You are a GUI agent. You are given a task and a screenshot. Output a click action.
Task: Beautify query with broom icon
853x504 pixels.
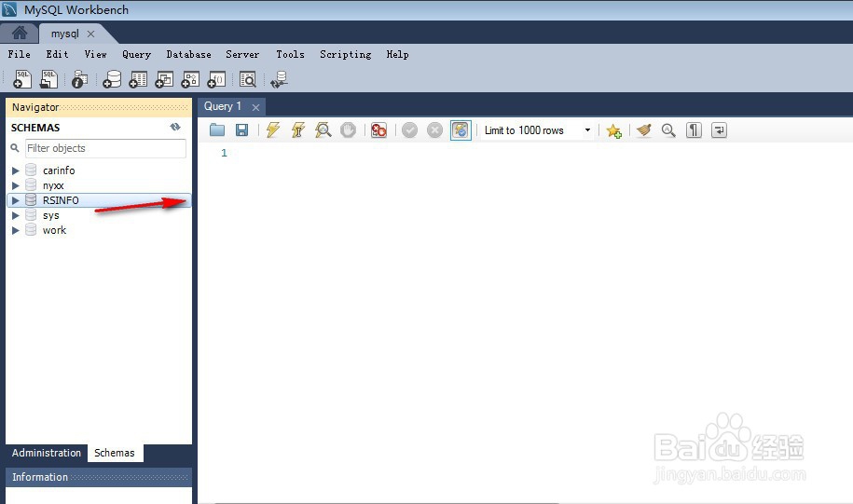644,129
